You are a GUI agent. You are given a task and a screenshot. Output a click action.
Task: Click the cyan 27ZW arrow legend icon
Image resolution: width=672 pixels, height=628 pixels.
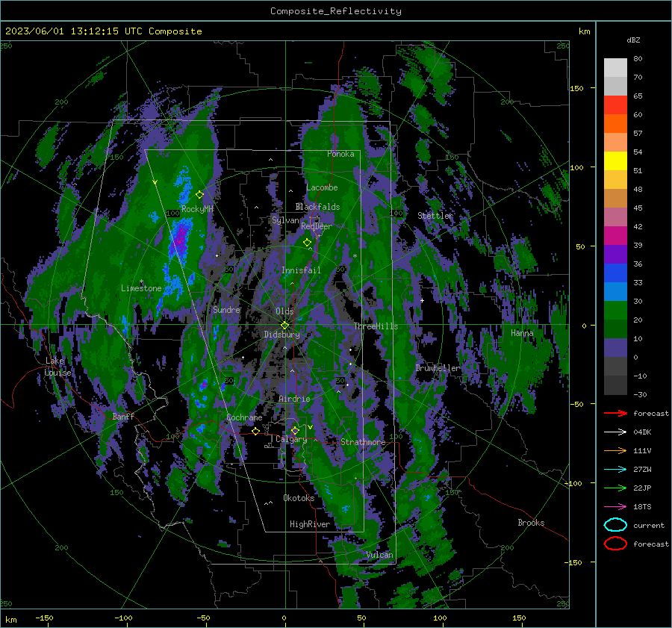615,470
